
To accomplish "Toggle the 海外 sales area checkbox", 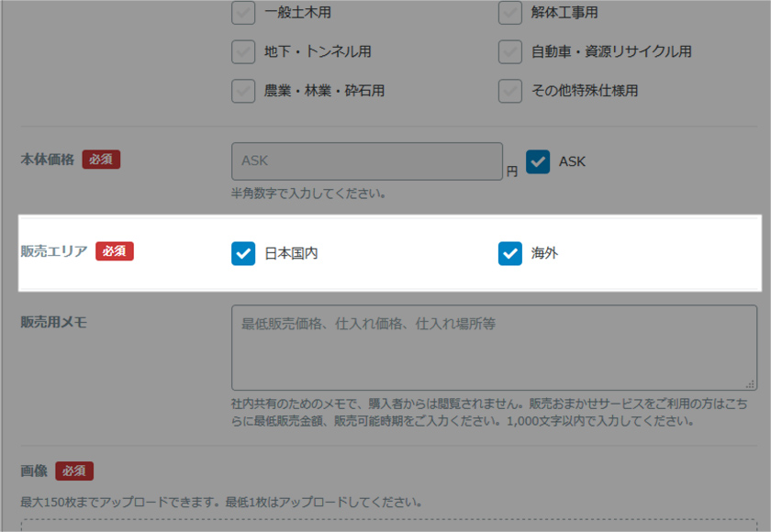I will coord(510,253).
